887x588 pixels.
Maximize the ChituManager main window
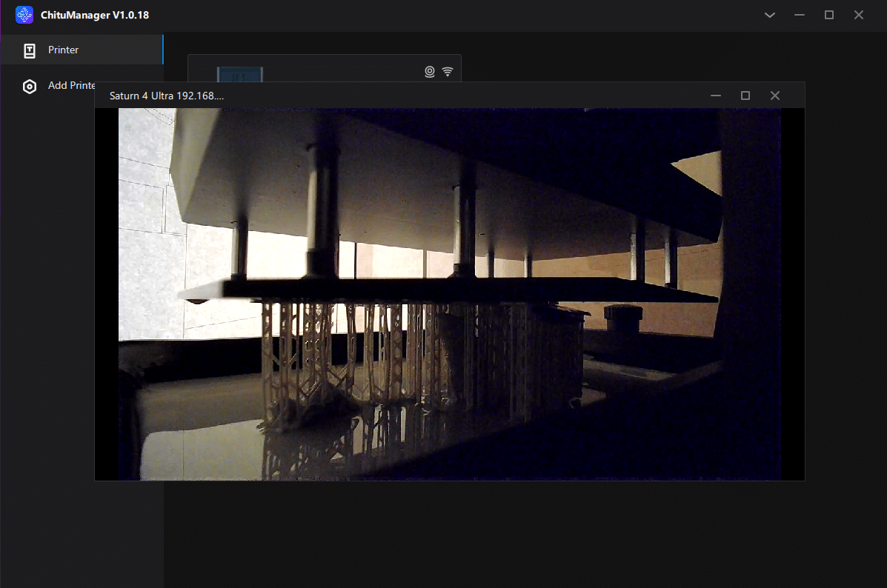coord(828,16)
